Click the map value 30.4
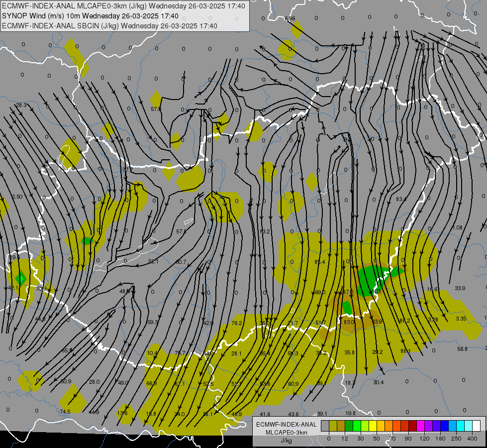The image size is (487, 448). click(x=378, y=382)
